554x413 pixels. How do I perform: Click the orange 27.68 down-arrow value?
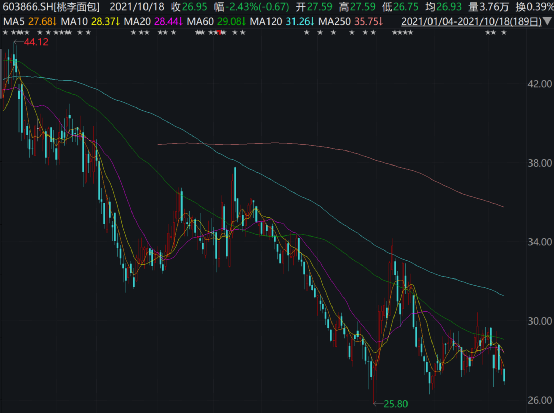point(42,22)
